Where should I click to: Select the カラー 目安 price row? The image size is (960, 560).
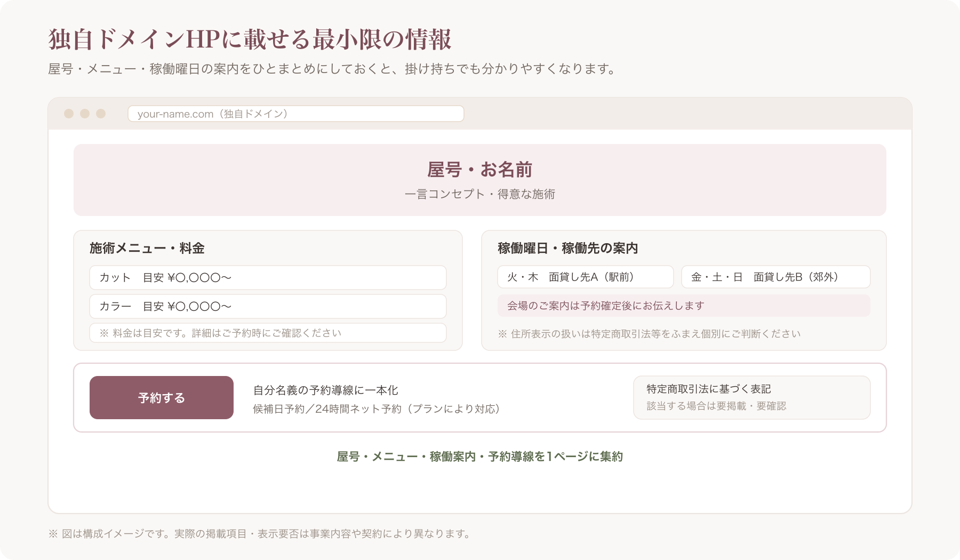tap(268, 306)
